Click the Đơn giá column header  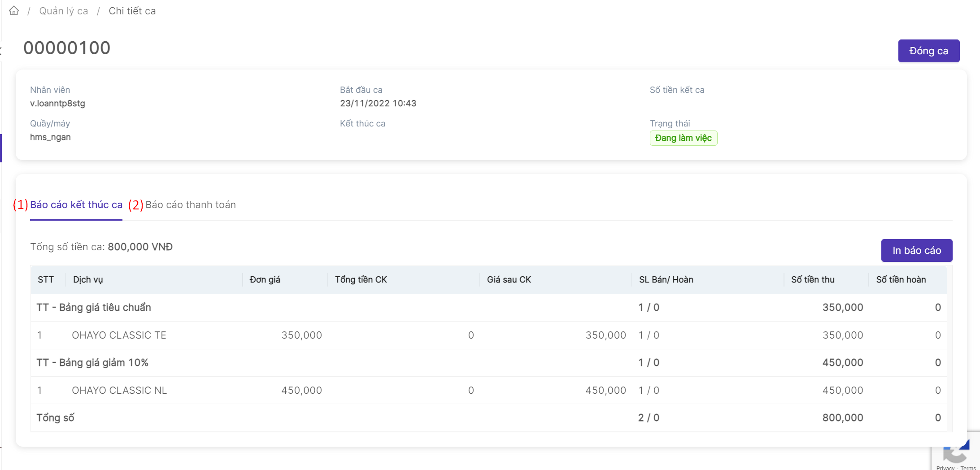[265, 280]
